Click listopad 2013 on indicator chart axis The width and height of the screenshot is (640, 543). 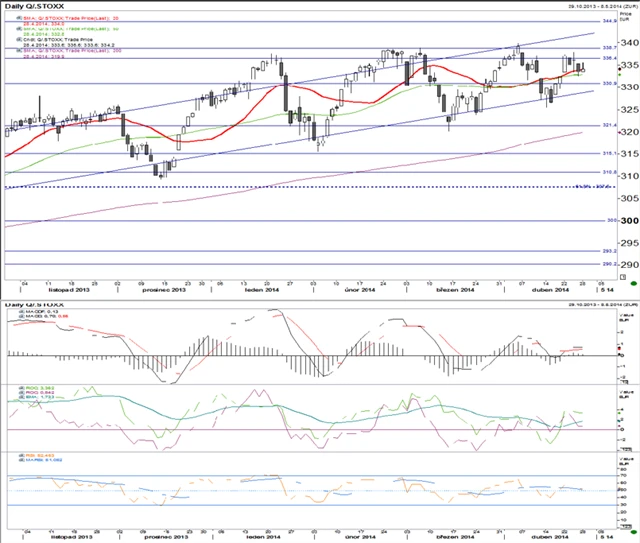71,537
